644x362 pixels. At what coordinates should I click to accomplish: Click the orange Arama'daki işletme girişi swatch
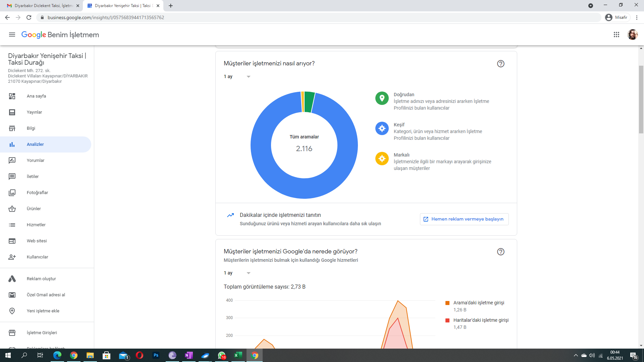tap(447, 303)
